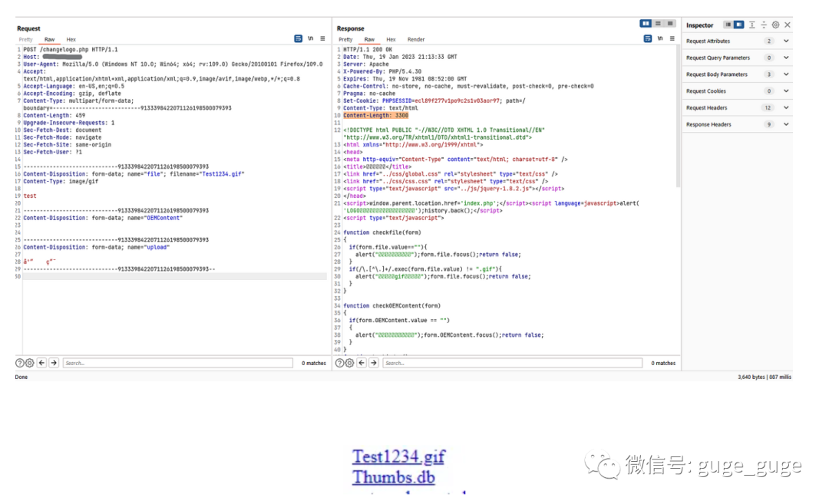The image size is (829, 504).
Task: Switch to Hex tab in Response panel
Action: coord(391,40)
